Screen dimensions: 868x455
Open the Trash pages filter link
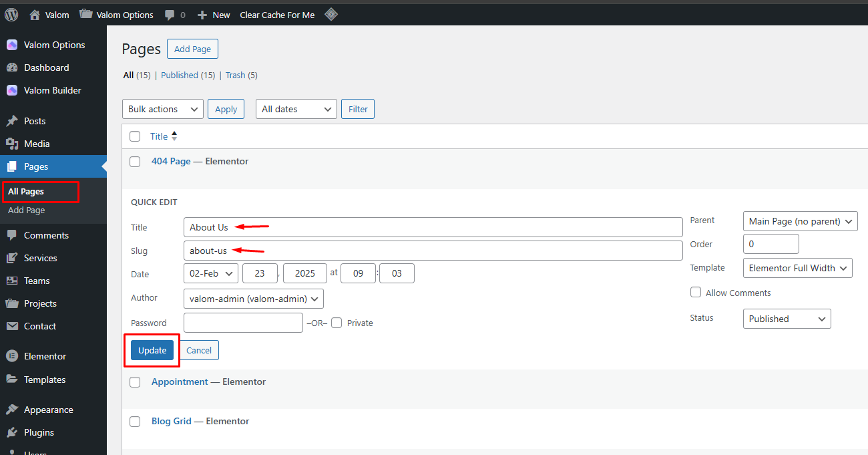pyautogui.click(x=235, y=75)
